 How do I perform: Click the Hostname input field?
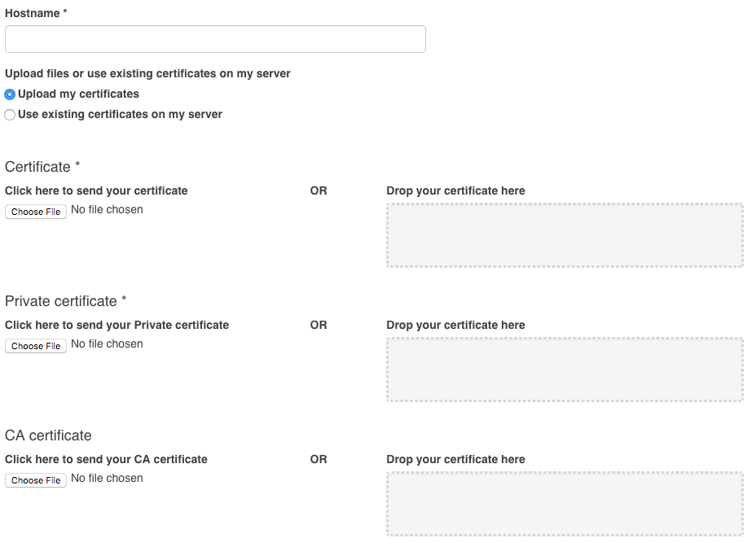pos(215,38)
